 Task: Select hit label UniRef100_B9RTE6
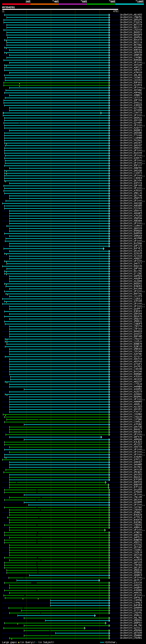131,50
